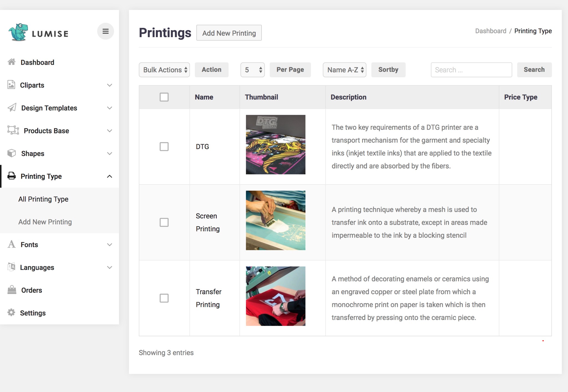
Task: Expand the Fonts menu chevron
Action: coord(110,245)
